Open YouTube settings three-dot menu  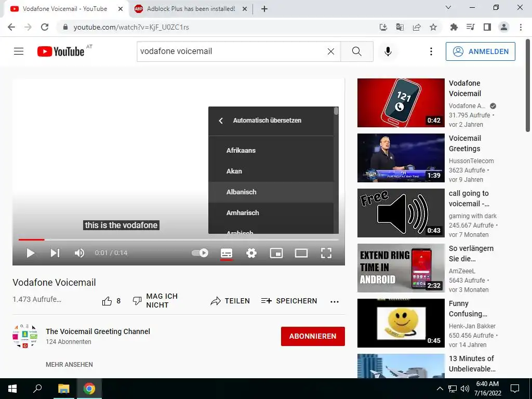point(431,51)
